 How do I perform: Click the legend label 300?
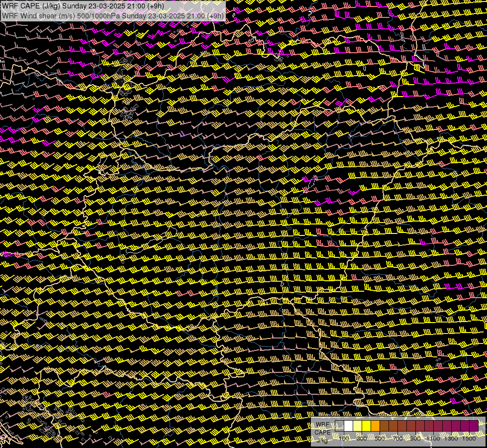click(362, 439)
